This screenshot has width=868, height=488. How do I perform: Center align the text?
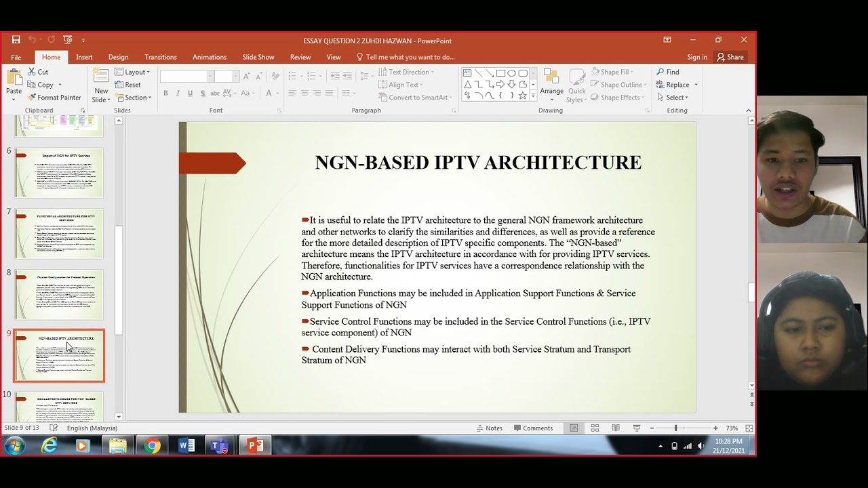tap(304, 94)
